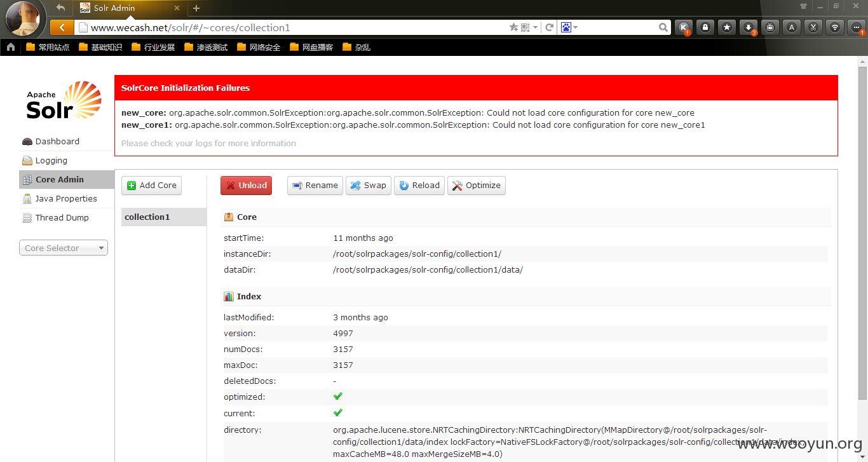The width and height of the screenshot is (868, 462).
Task: Open the 渗透测试 bookmark folder
Action: (206, 47)
